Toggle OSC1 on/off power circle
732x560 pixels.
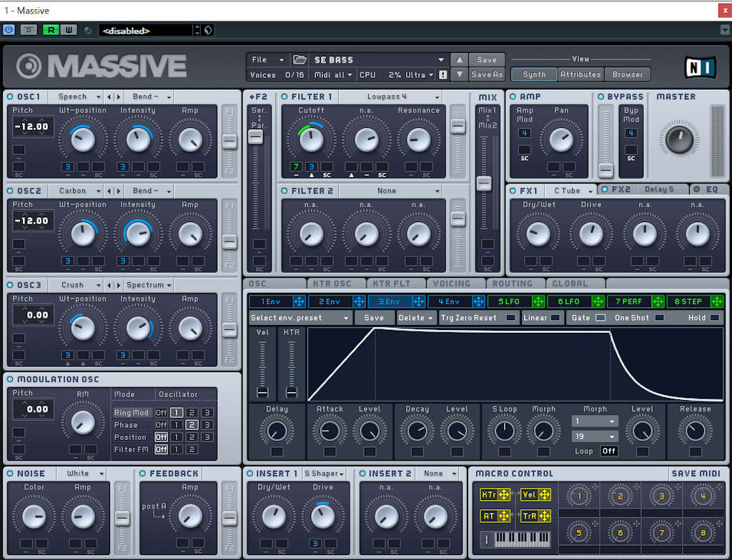[x=10, y=96]
